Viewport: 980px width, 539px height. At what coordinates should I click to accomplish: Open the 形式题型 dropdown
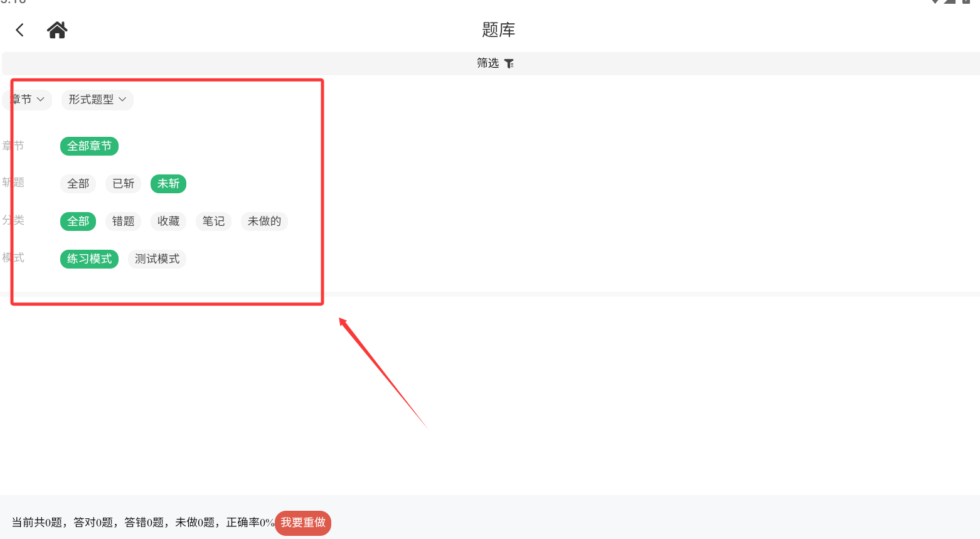click(x=97, y=100)
